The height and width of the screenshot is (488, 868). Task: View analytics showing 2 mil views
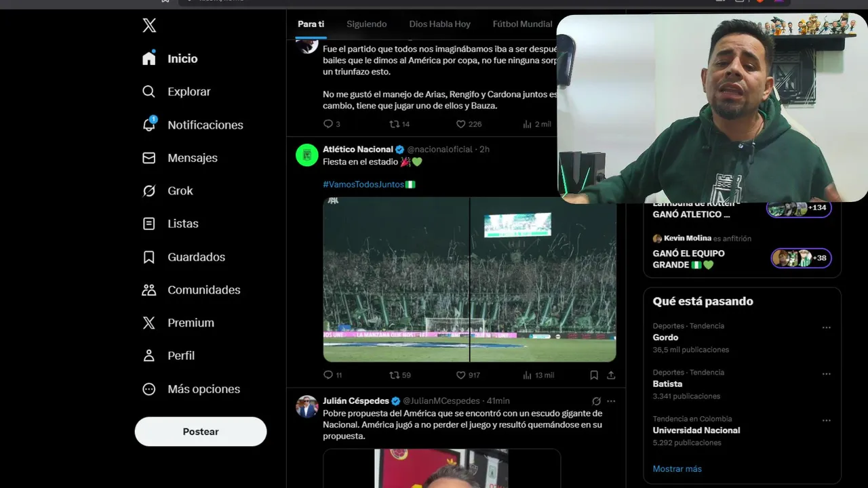537,124
